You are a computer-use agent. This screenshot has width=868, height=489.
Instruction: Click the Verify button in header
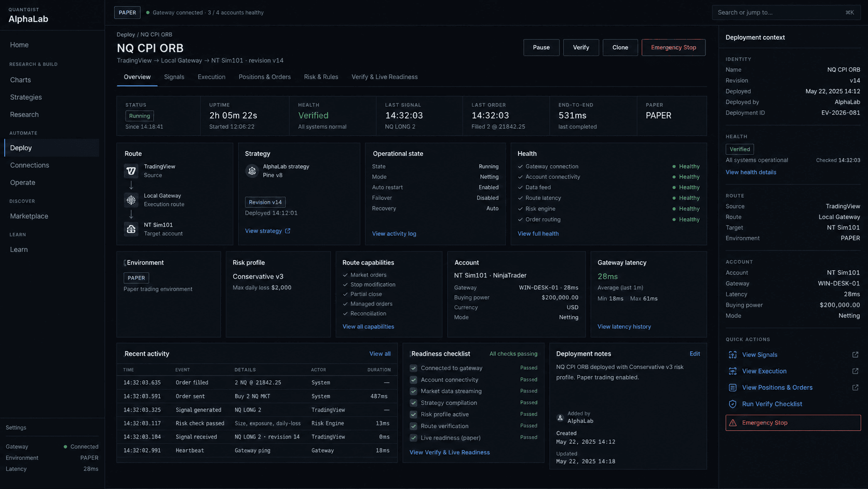click(581, 47)
